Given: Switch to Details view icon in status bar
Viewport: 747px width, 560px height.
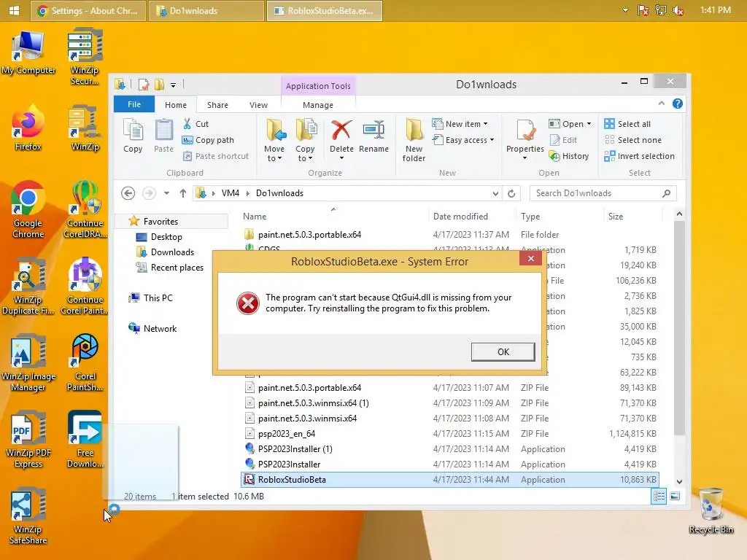Looking at the screenshot, I should (659, 497).
